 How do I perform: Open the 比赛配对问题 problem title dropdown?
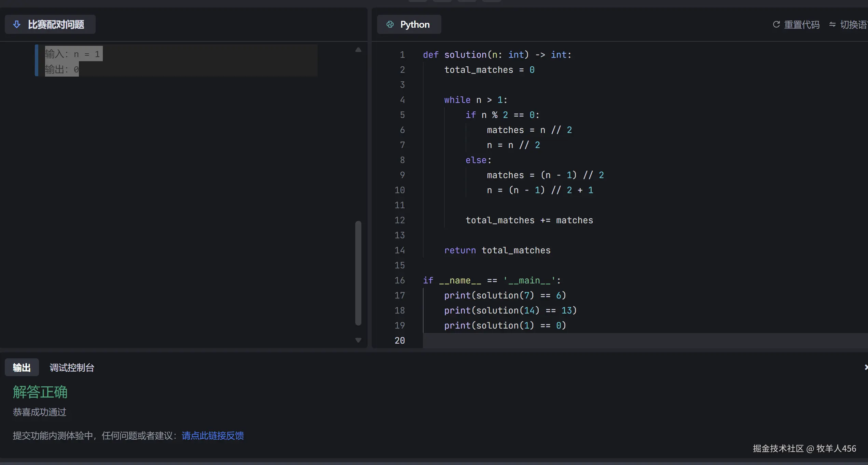tap(56, 24)
